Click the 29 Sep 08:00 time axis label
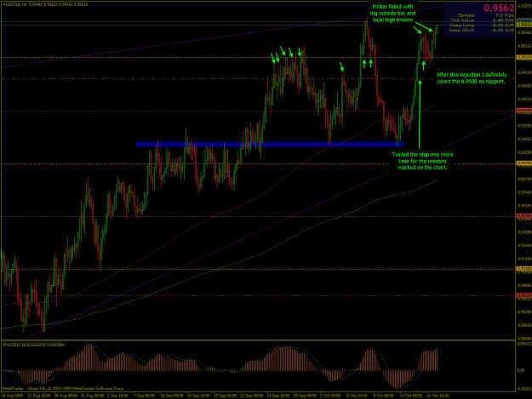 [x=305, y=396]
